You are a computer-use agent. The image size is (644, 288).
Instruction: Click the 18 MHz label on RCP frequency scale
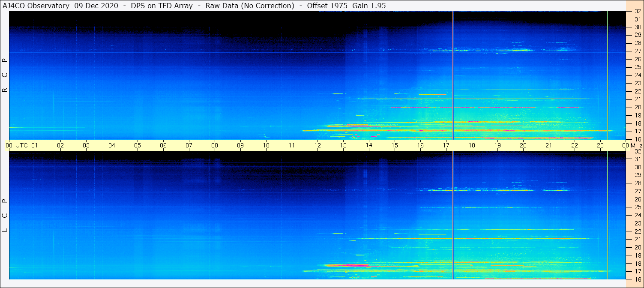(x=637, y=123)
